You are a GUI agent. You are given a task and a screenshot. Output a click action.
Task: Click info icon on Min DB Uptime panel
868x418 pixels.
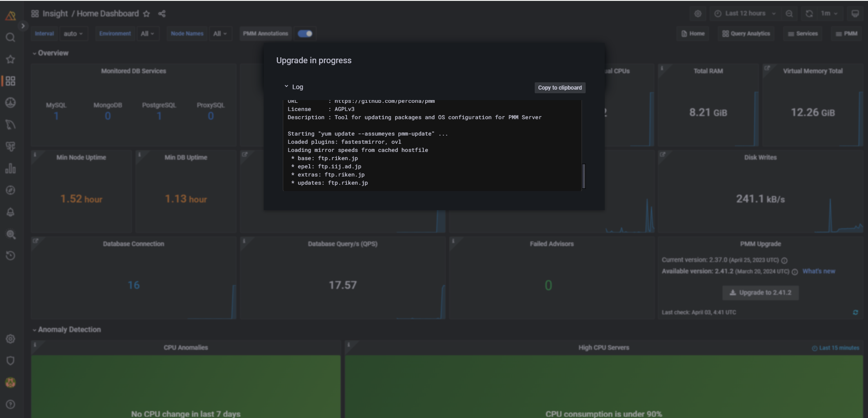pos(140,155)
